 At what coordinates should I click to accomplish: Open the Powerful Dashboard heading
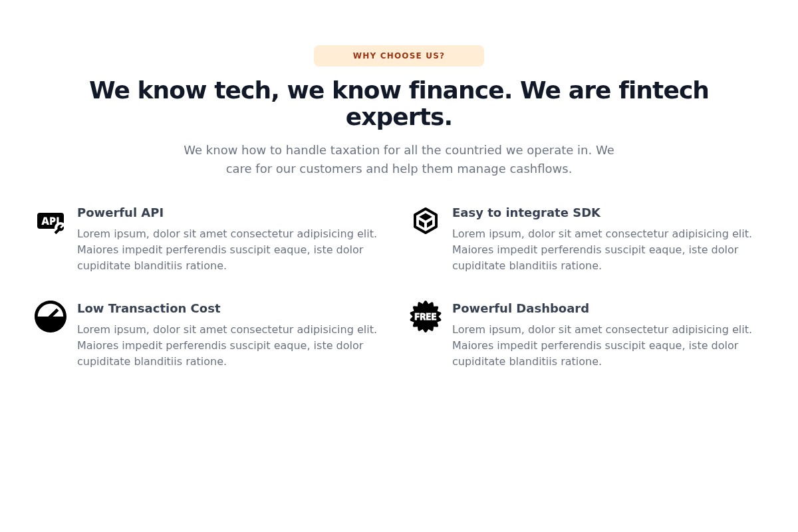(x=521, y=308)
